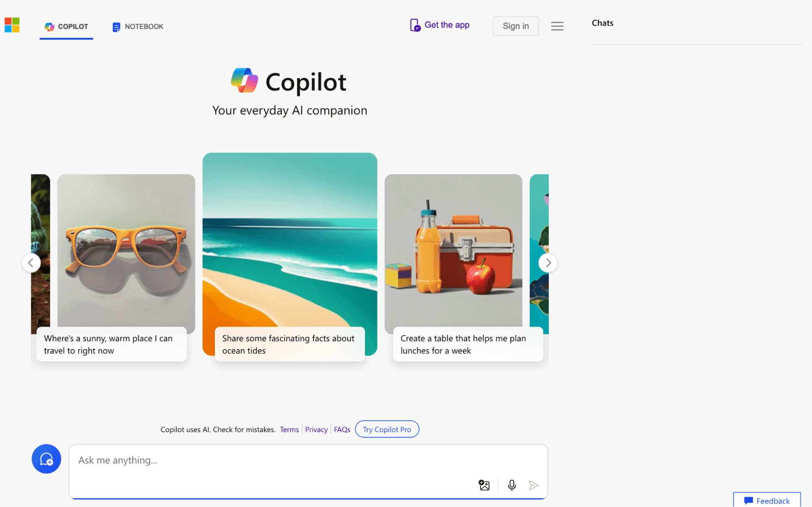This screenshot has height=507, width=812.
Task: Click the left carousel arrow
Action: 31,263
